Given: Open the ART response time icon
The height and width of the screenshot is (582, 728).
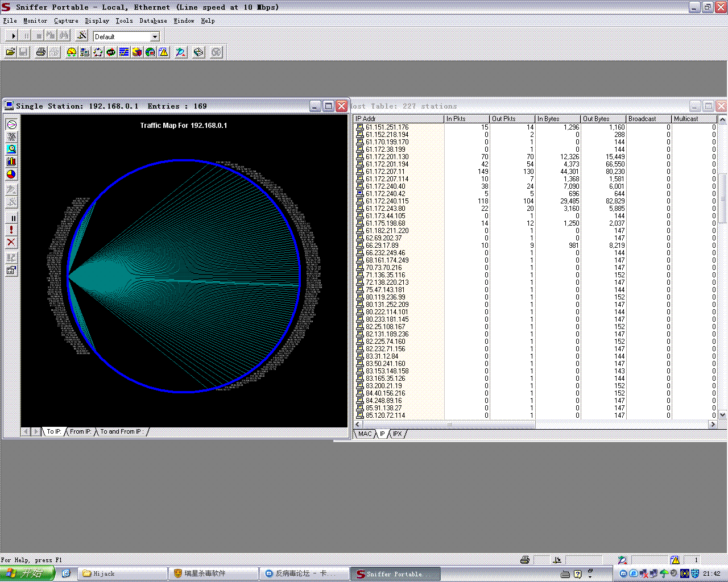Looking at the screenshot, I should pyautogui.click(x=111, y=52).
